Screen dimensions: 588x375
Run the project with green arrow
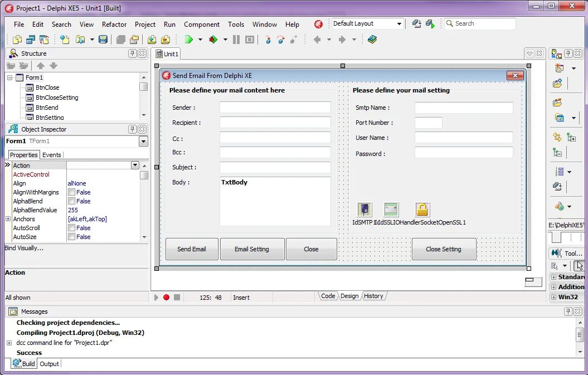(188, 40)
